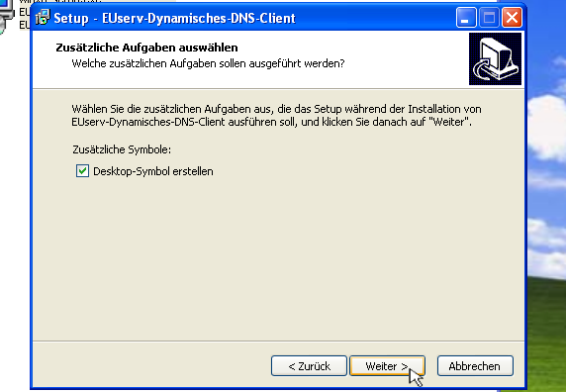Viewport: 566px width, 392px height.
Task: Click the setup installer icon in title bar
Action: (x=43, y=18)
